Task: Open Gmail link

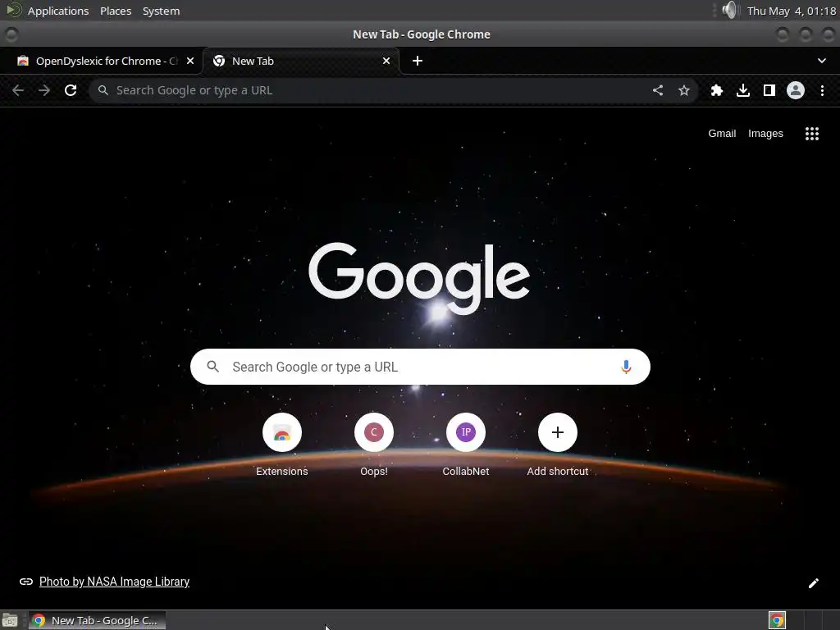Action: (722, 134)
